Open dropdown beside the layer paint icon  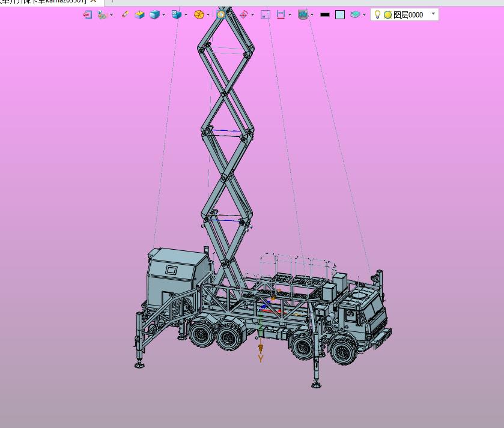(x=111, y=15)
